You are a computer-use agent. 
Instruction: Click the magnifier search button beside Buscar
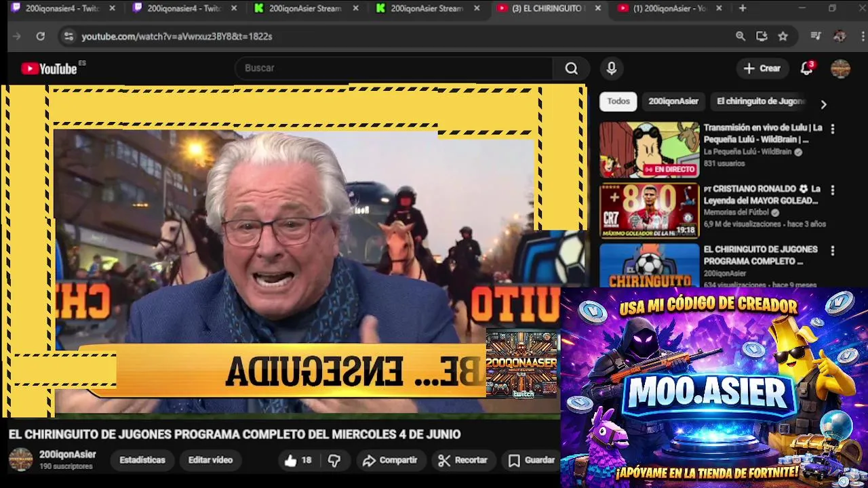coord(572,68)
